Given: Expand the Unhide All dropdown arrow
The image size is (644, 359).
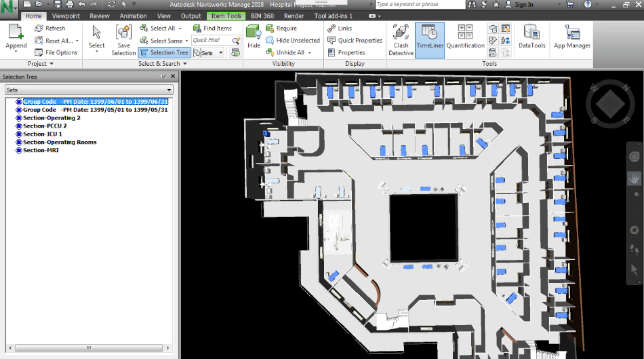Looking at the screenshot, I should click(309, 52).
